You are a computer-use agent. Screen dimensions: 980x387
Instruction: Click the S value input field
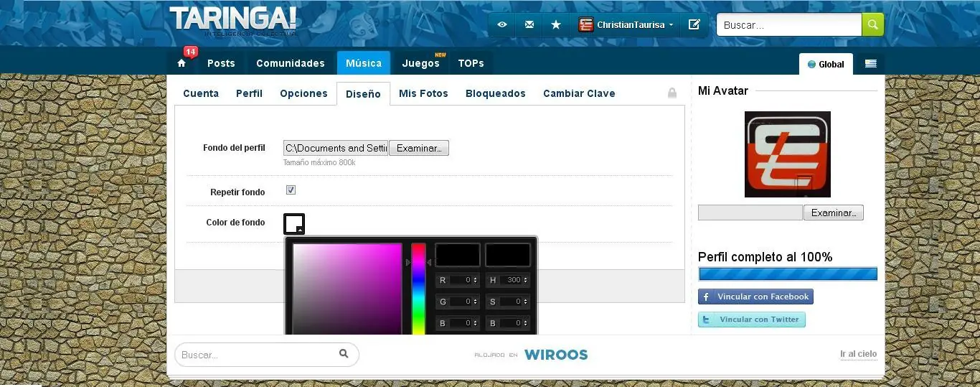[511, 302]
